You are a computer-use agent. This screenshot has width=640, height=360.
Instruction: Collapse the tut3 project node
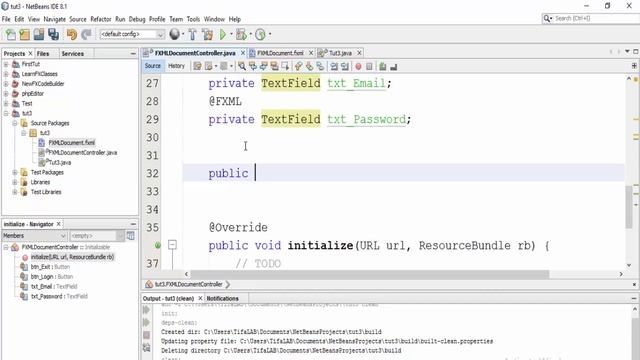(6, 113)
